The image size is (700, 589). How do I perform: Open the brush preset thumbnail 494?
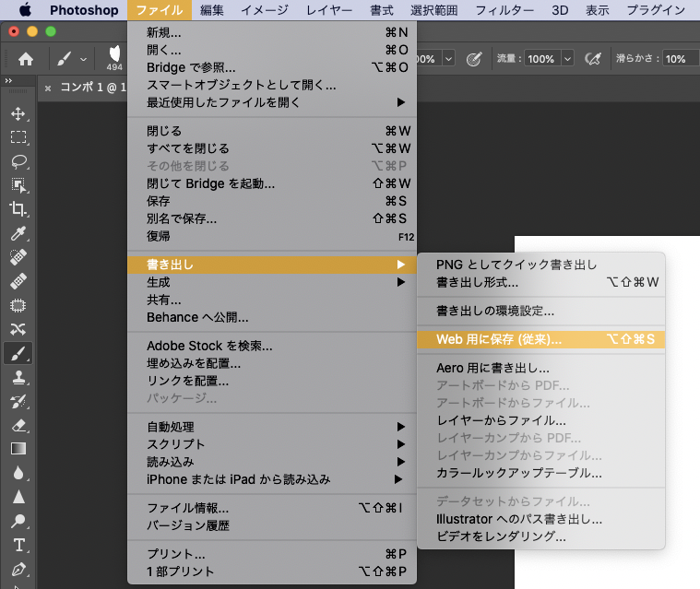114,58
